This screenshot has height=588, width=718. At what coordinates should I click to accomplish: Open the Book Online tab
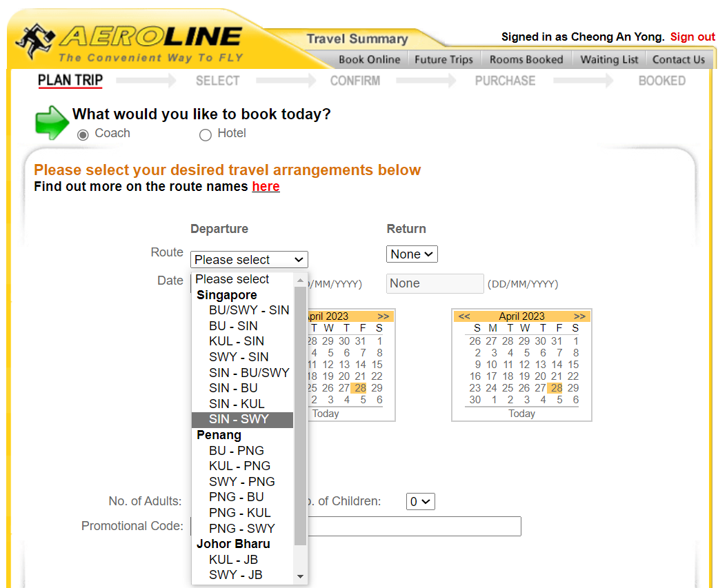click(370, 59)
